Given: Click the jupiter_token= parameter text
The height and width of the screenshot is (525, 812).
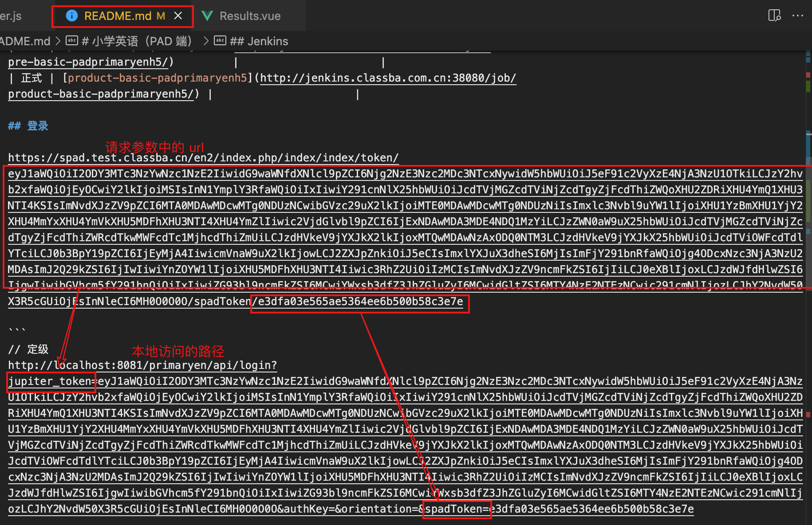Looking at the screenshot, I should (51, 381).
